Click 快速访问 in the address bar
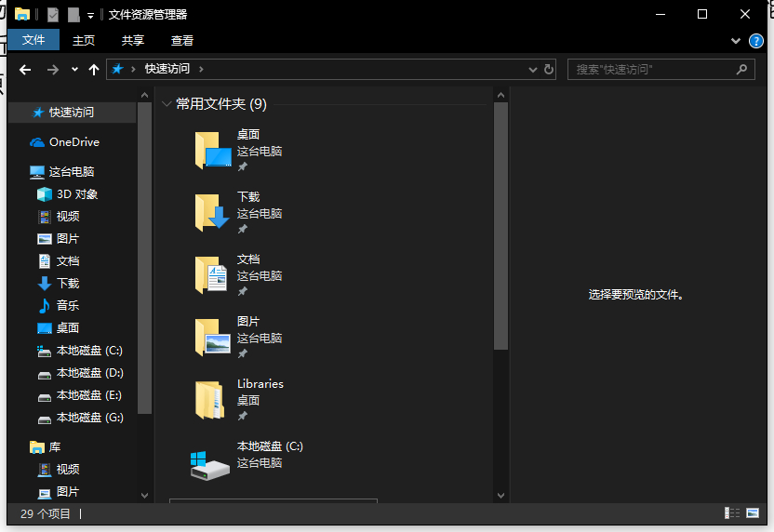The height and width of the screenshot is (532, 774). point(167,69)
